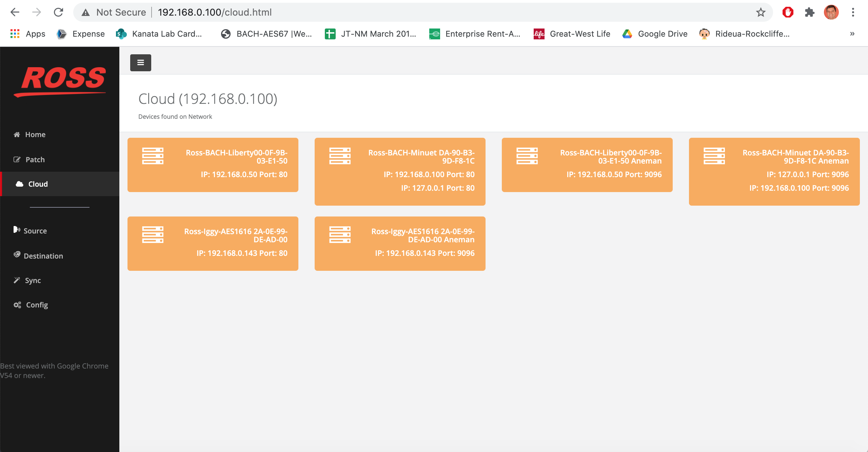This screenshot has width=868, height=452.
Task: Open the Great-West Life bookmark
Action: (572, 34)
